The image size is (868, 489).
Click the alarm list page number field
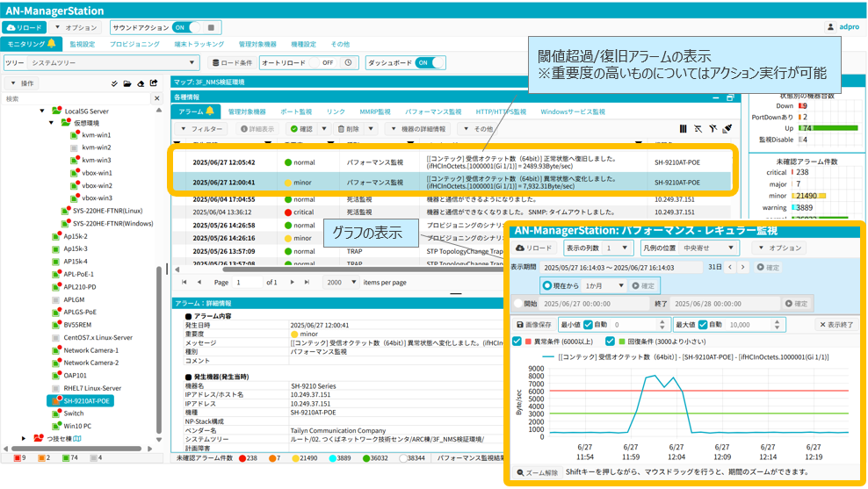(248, 283)
